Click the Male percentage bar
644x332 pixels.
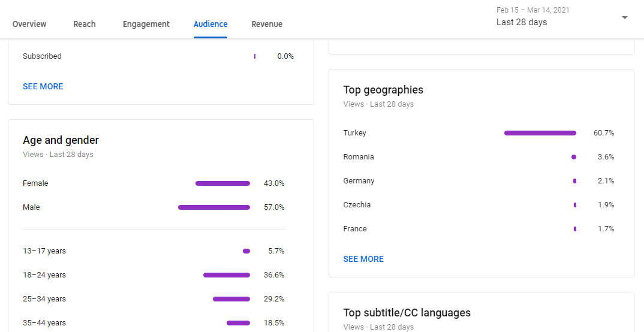pyautogui.click(x=214, y=207)
